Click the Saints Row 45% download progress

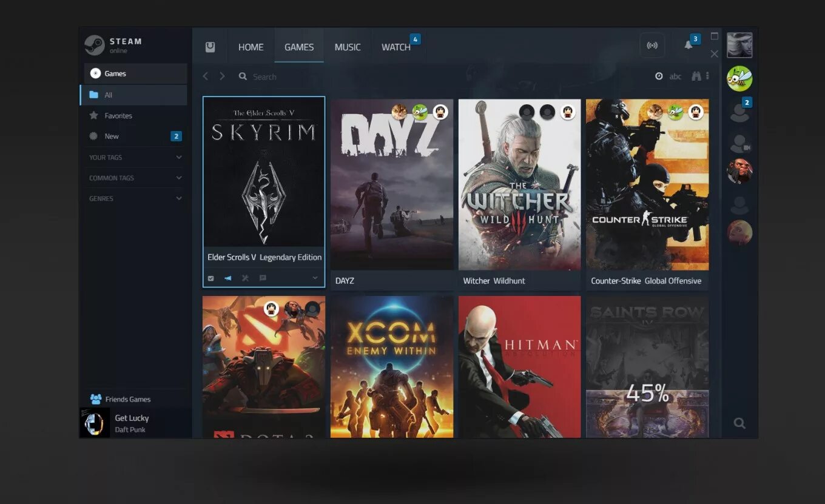(647, 394)
